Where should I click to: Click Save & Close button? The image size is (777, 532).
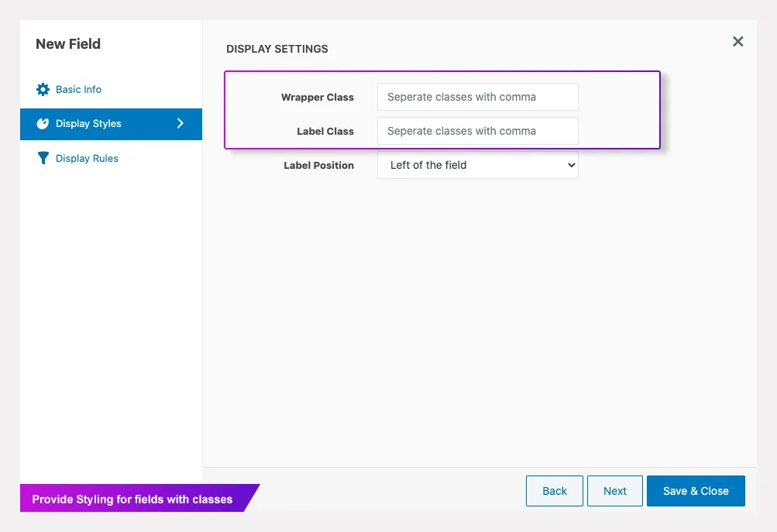point(696,491)
